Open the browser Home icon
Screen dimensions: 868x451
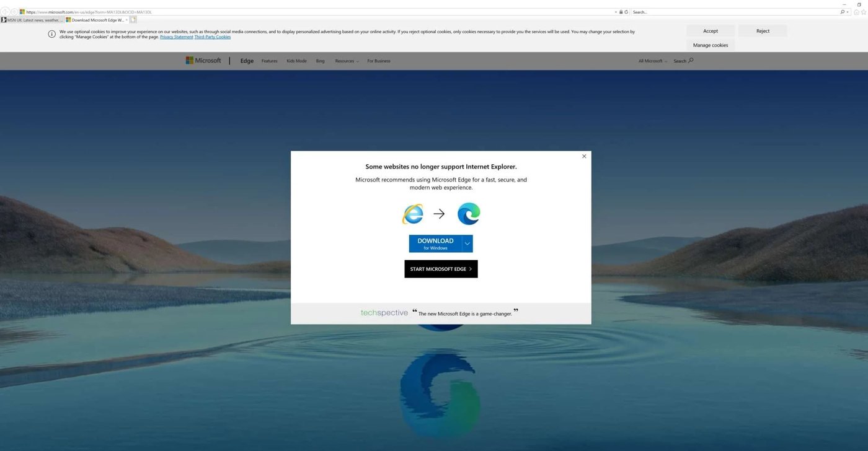(x=856, y=12)
